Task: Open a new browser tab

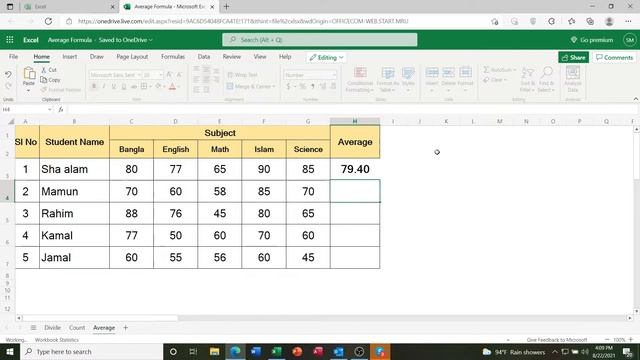Action: click(x=227, y=7)
